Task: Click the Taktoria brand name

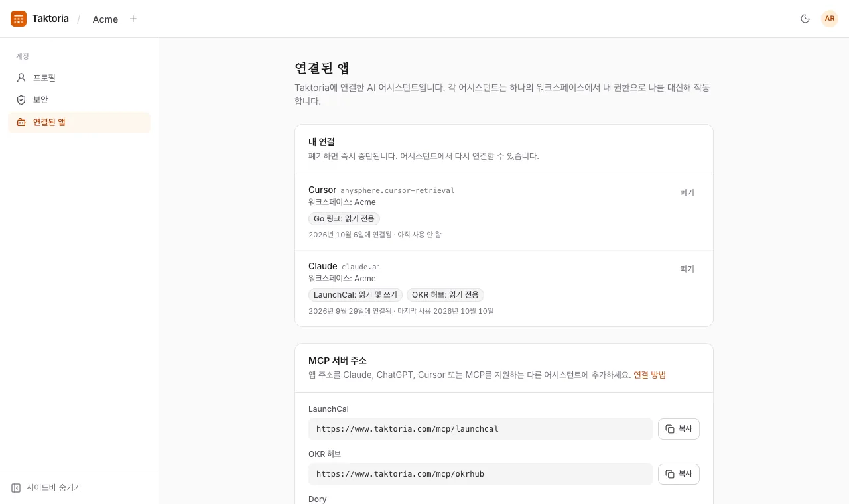Action: pyautogui.click(x=50, y=19)
